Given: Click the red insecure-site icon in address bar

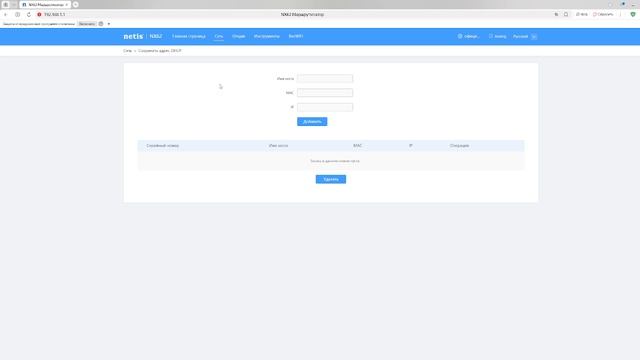Looking at the screenshot, I should pos(39,14).
